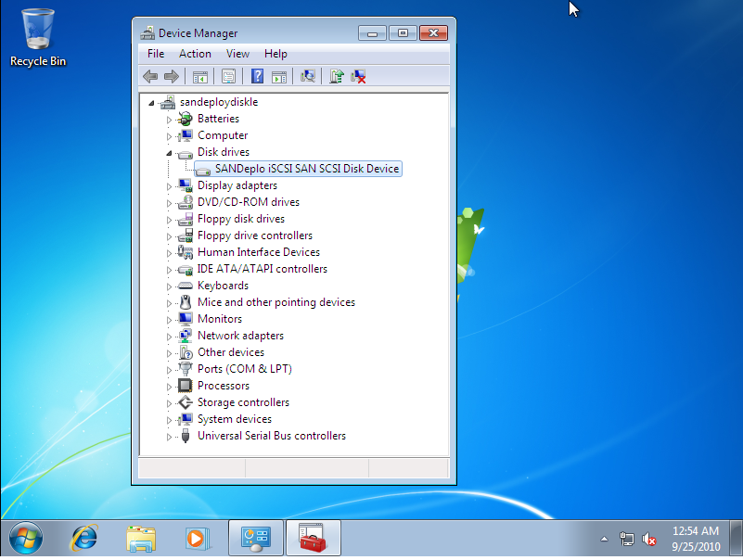Select the Computer tree entry
Viewport: 743px width, 560px height.
coord(223,135)
